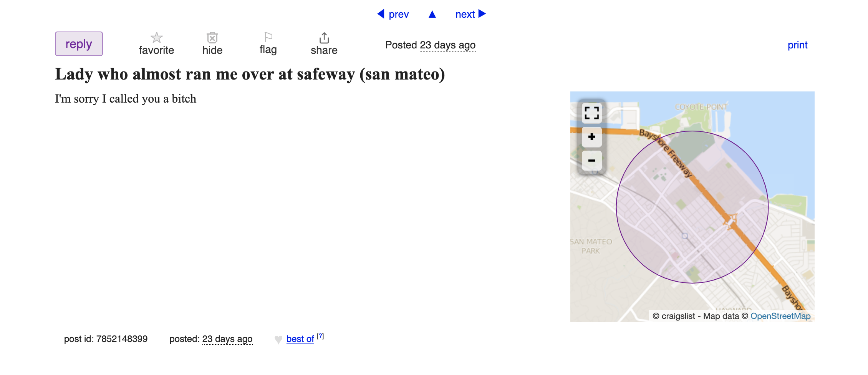
Task: Flag this post using the flag icon
Action: [268, 37]
